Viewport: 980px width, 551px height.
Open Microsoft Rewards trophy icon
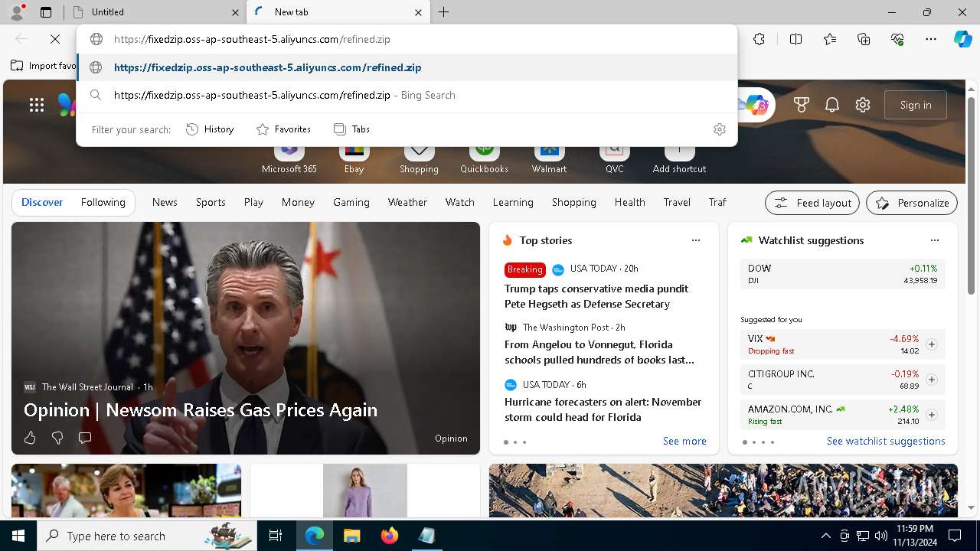(802, 105)
